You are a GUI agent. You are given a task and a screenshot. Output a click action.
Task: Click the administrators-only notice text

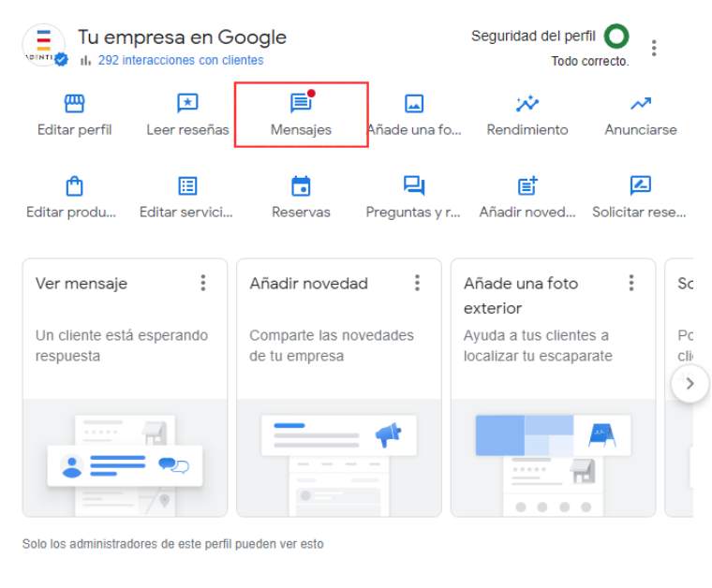pos(173,544)
